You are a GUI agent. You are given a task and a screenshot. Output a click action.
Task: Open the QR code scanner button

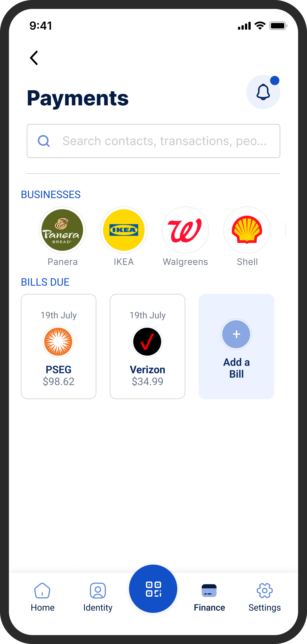[153, 589]
